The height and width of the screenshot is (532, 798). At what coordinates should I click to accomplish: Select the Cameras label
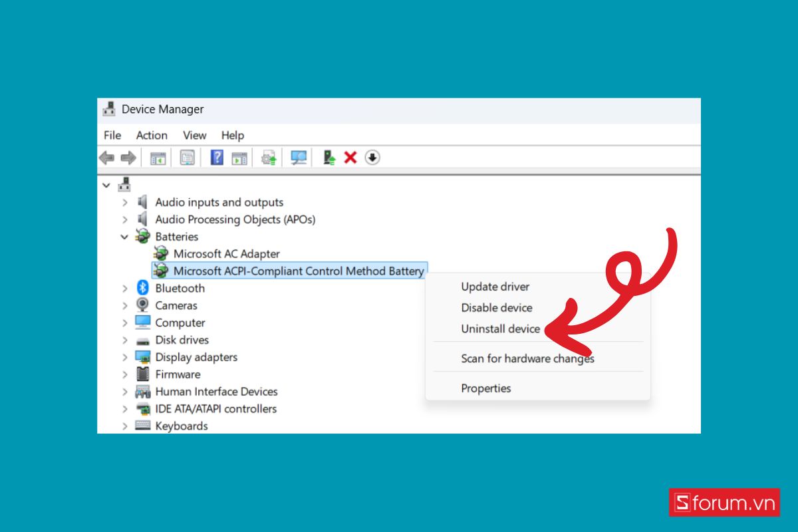[x=176, y=305]
